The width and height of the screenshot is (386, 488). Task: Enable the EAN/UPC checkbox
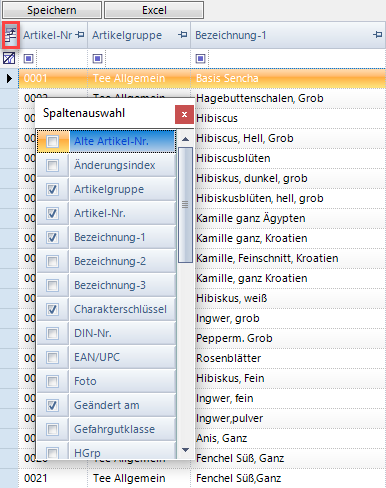[x=52, y=357]
